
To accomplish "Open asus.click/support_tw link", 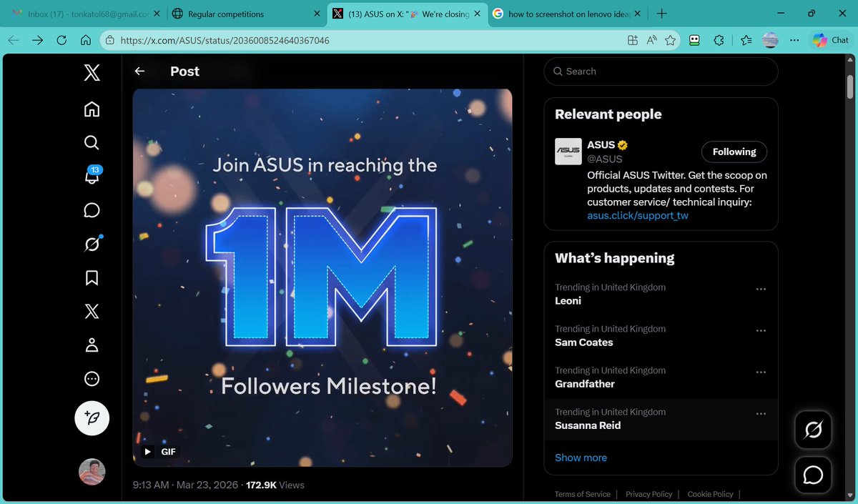I will click(x=638, y=215).
